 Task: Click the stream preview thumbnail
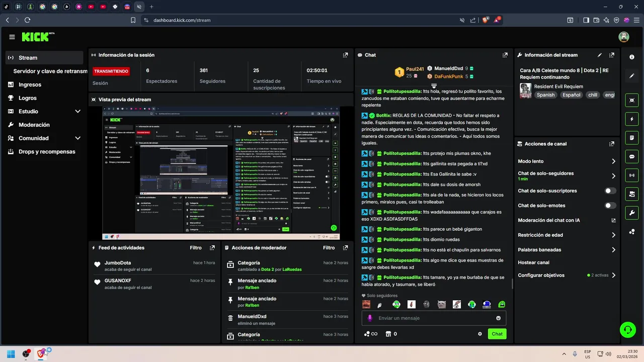(221, 173)
